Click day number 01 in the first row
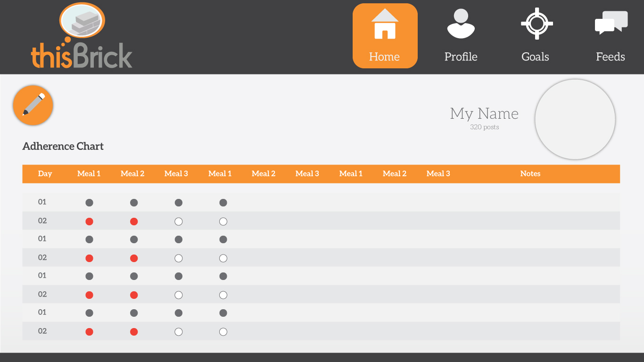The image size is (644, 362). pos(42,202)
